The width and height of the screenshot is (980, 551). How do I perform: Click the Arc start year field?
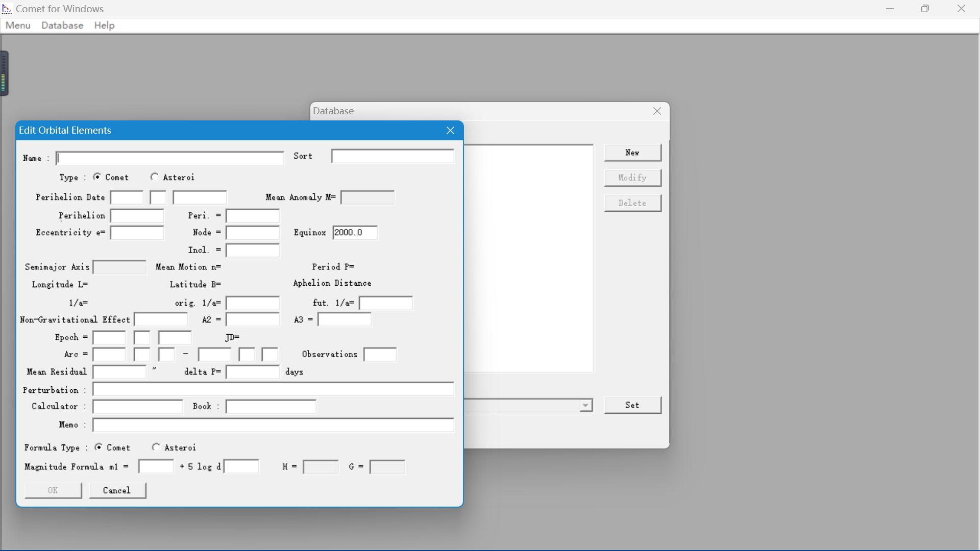point(109,355)
